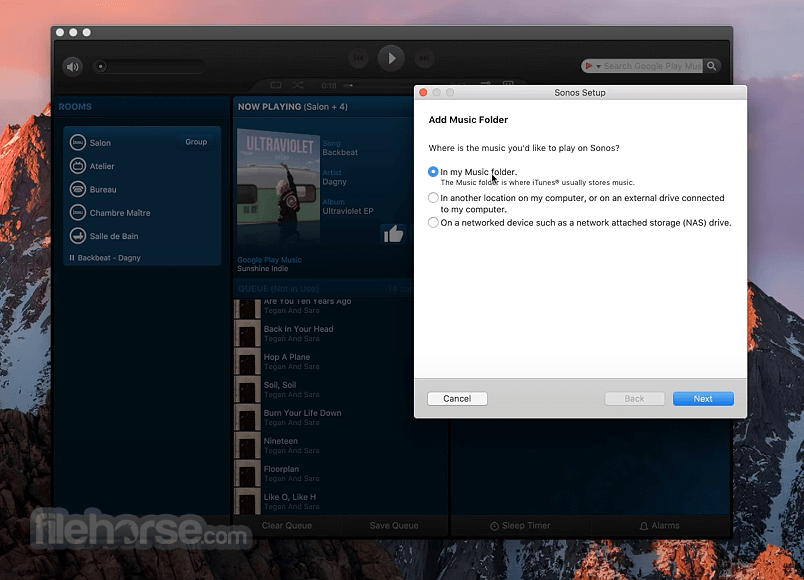Skip to the previous track
The width and height of the screenshot is (804, 580).
[x=359, y=58]
